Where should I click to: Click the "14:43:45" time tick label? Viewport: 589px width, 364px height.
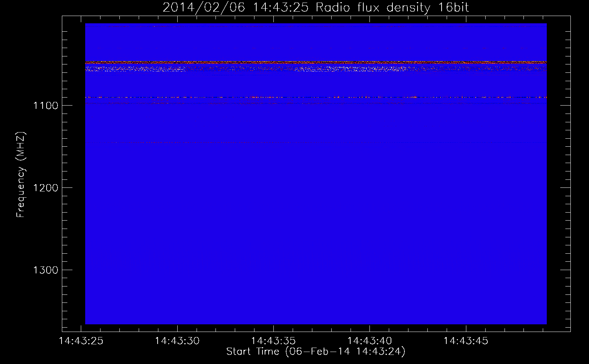[x=466, y=341]
